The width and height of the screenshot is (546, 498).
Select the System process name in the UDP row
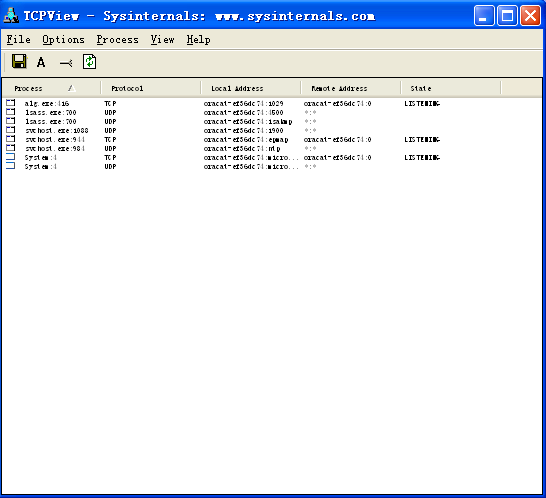[40, 167]
